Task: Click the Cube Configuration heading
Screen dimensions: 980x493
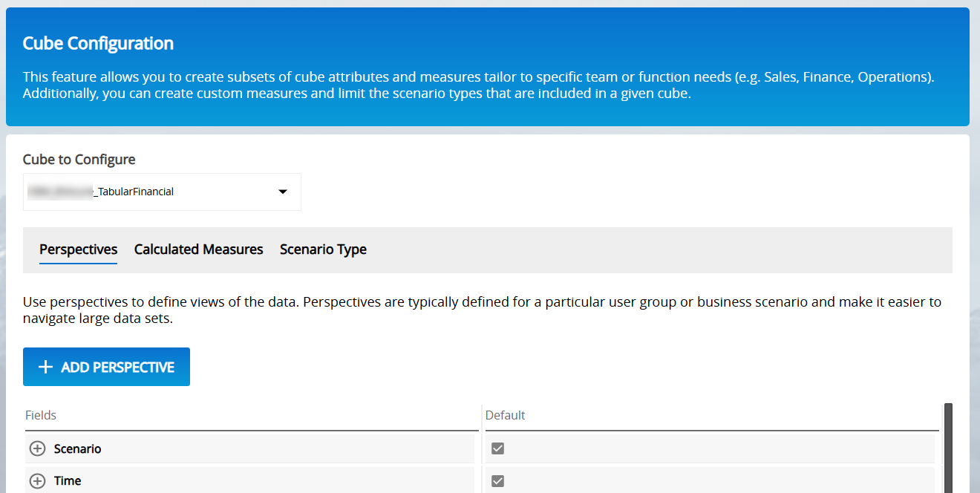Action: [98, 43]
